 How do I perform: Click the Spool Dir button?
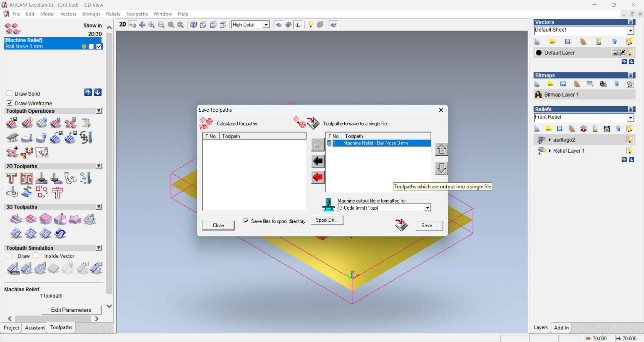(x=327, y=220)
